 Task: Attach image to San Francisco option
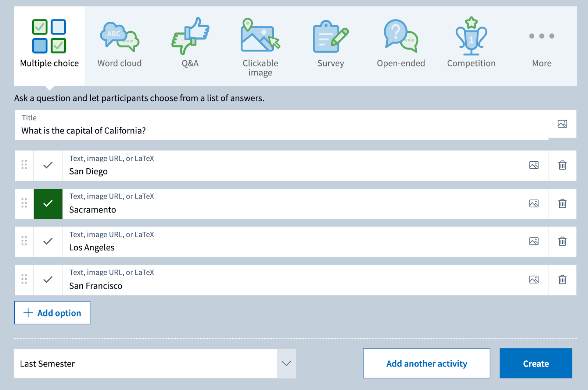[x=534, y=280]
